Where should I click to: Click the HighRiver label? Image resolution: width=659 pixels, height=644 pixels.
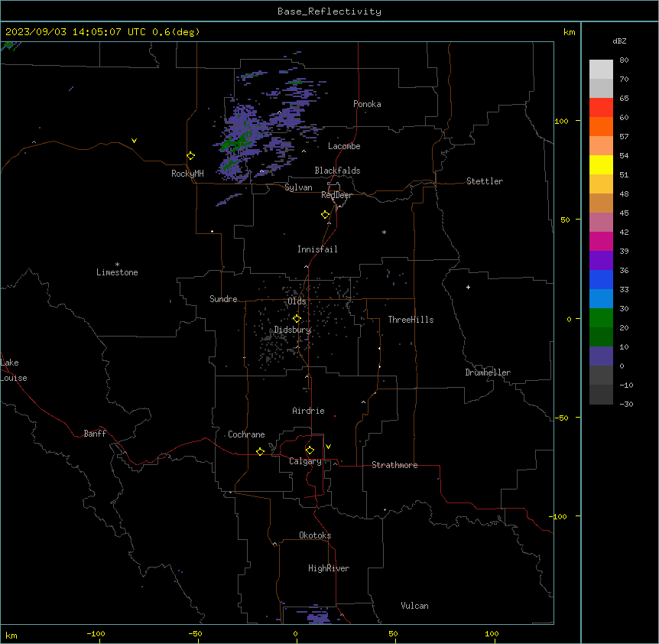(x=329, y=568)
